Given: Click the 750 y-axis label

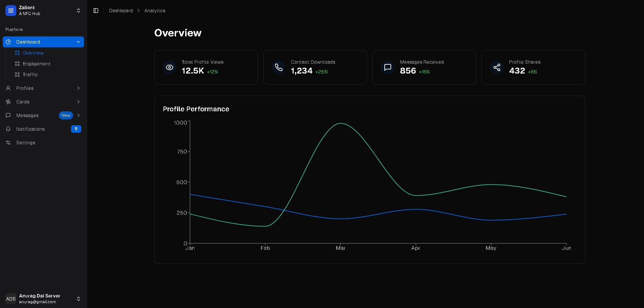Looking at the screenshot, I should pos(182,151).
